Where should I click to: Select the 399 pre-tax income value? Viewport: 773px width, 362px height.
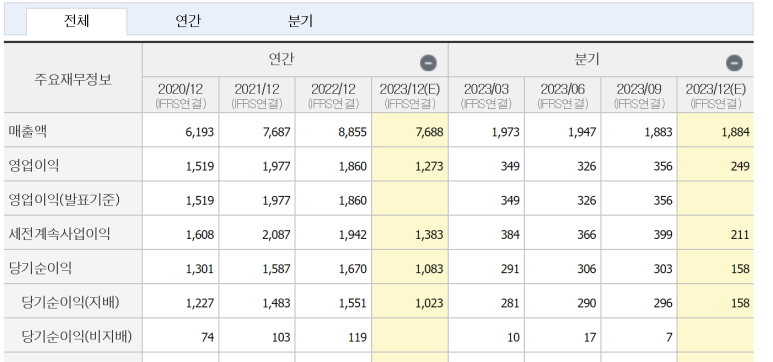point(664,235)
